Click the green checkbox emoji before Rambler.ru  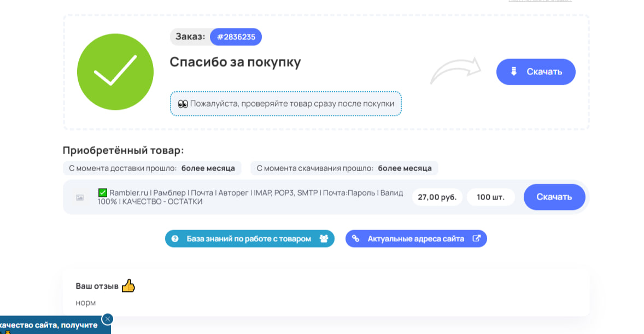(x=103, y=192)
